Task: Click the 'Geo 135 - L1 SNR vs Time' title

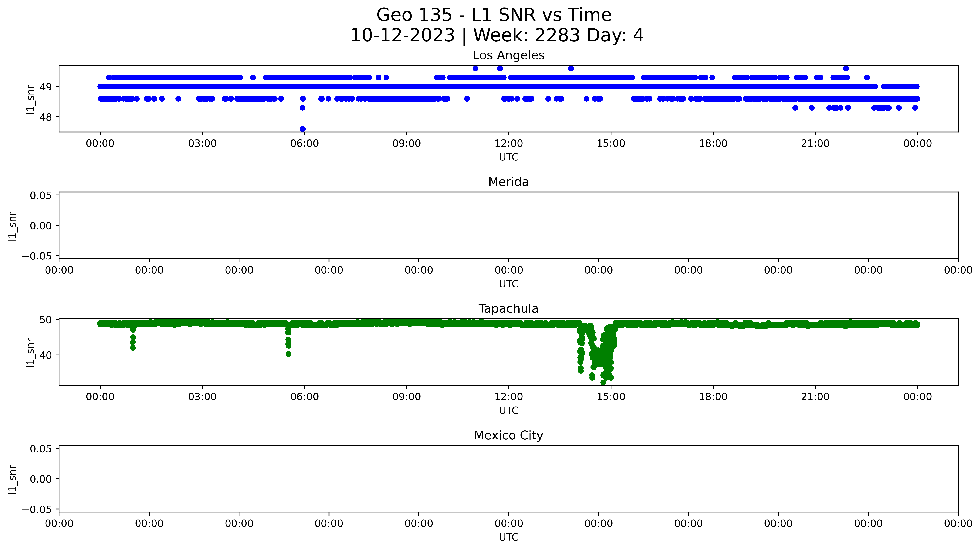Action: tap(494, 15)
